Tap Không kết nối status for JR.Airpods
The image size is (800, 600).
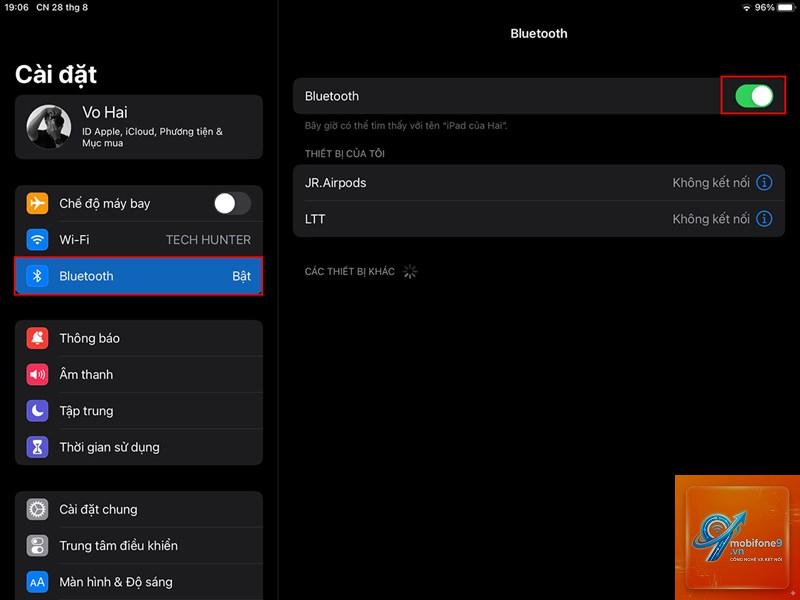click(711, 183)
